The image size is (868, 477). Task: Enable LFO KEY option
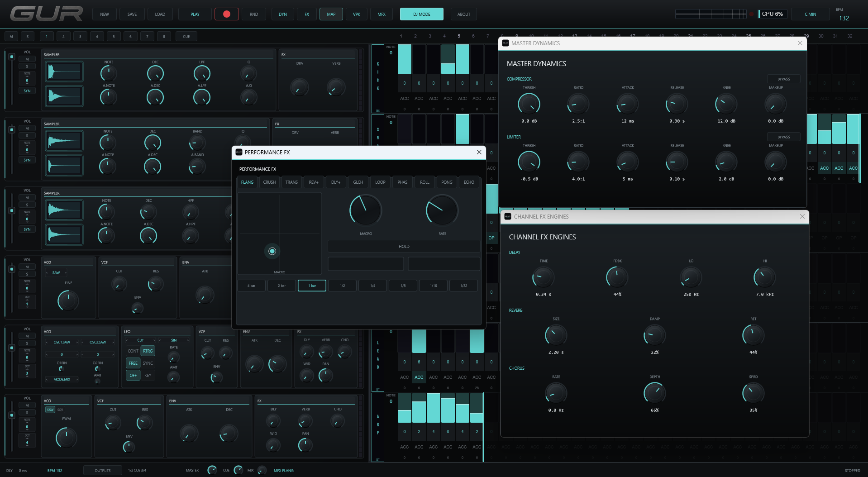tap(148, 375)
